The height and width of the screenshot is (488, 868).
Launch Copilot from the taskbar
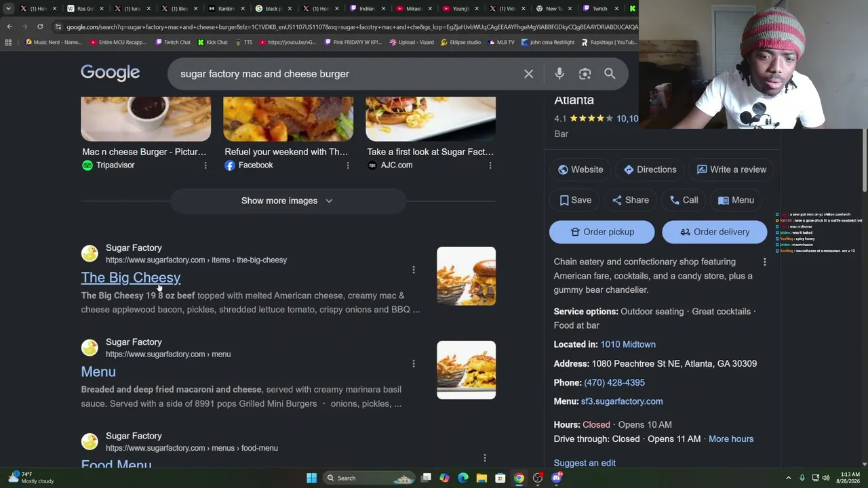(444, 478)
